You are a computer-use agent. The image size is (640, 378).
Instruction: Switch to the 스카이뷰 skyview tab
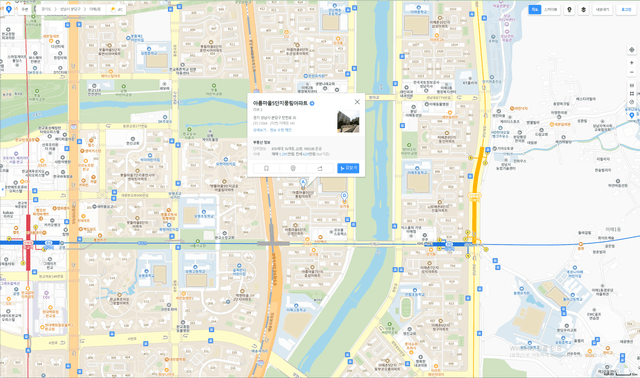tap(551, 9)
